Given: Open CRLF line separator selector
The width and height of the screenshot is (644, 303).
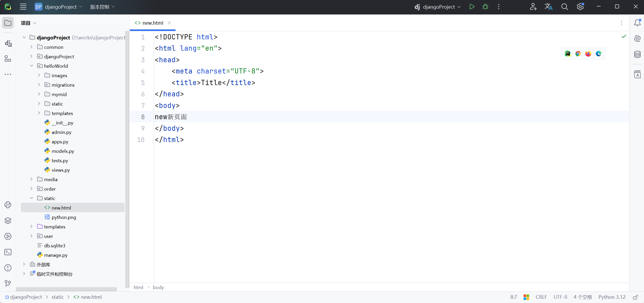Looking at the screenshot, I should (x=541, y=297).
